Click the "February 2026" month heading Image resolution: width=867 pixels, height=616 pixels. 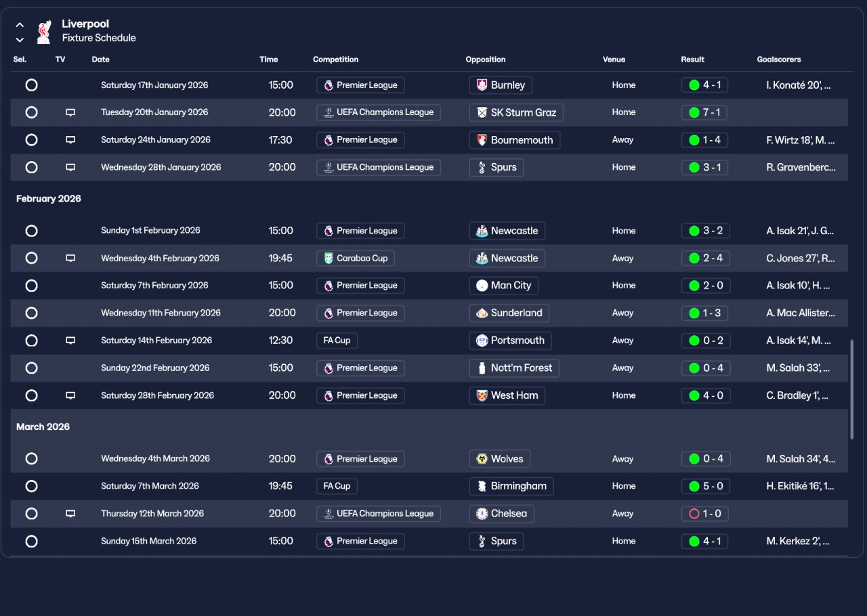(x=49, y=199)
